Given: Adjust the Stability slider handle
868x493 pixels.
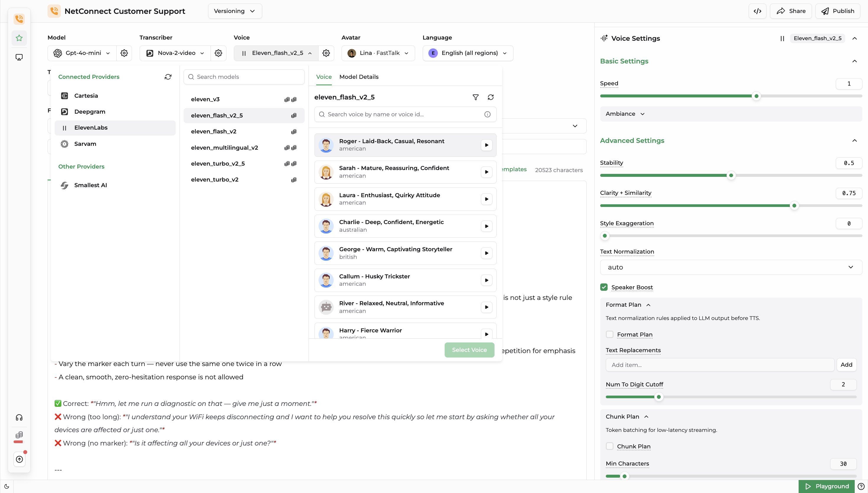Looking at the screenshot, I should 731,175.
